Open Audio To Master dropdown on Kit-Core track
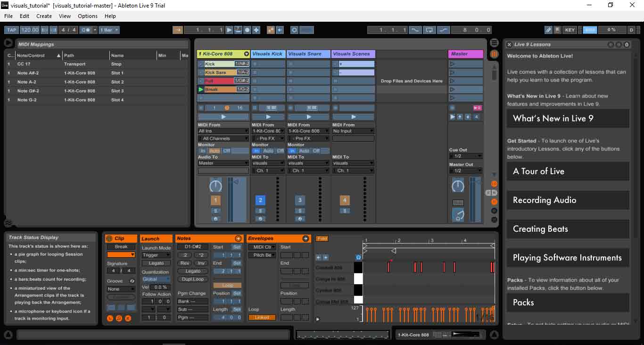Screen dimensions: 644x345 (223, 163)
